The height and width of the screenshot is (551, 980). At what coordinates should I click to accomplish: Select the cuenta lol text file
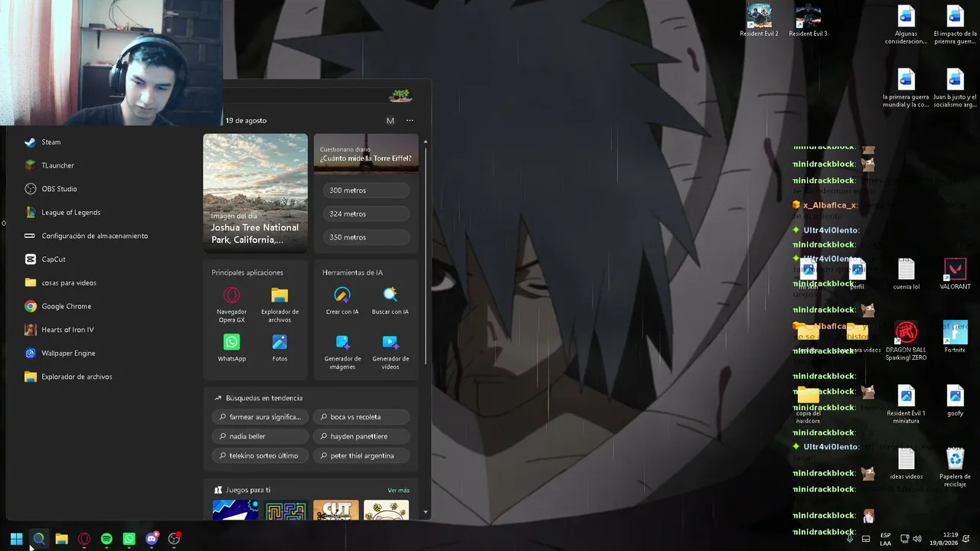pos(906,275)
